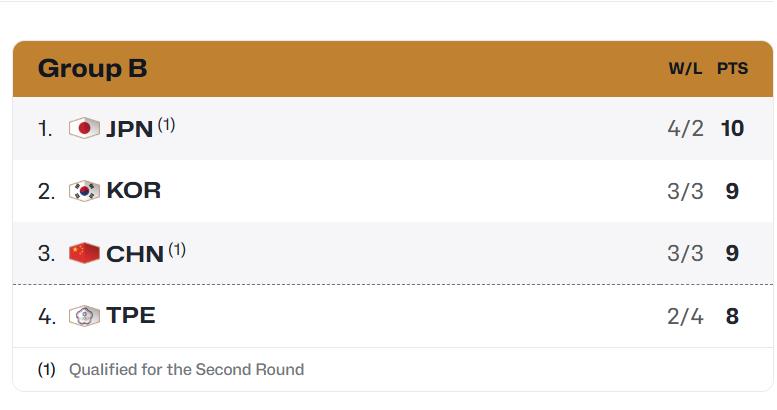
Task: Click the Chinese Taipei flag icon
Action: point(84,316)
